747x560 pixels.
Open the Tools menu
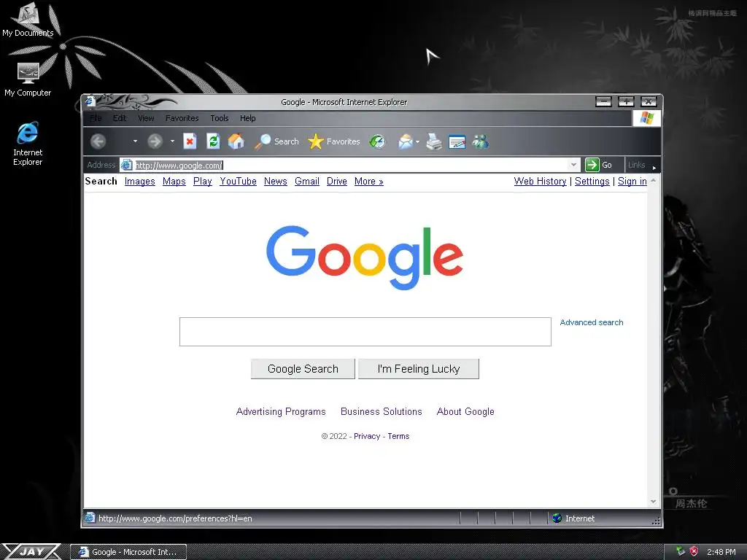219,118
